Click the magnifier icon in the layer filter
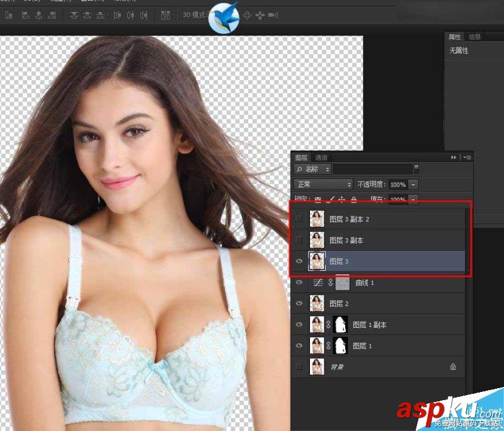504x431 pixels. pyautogui.click(x=299, y=169)
